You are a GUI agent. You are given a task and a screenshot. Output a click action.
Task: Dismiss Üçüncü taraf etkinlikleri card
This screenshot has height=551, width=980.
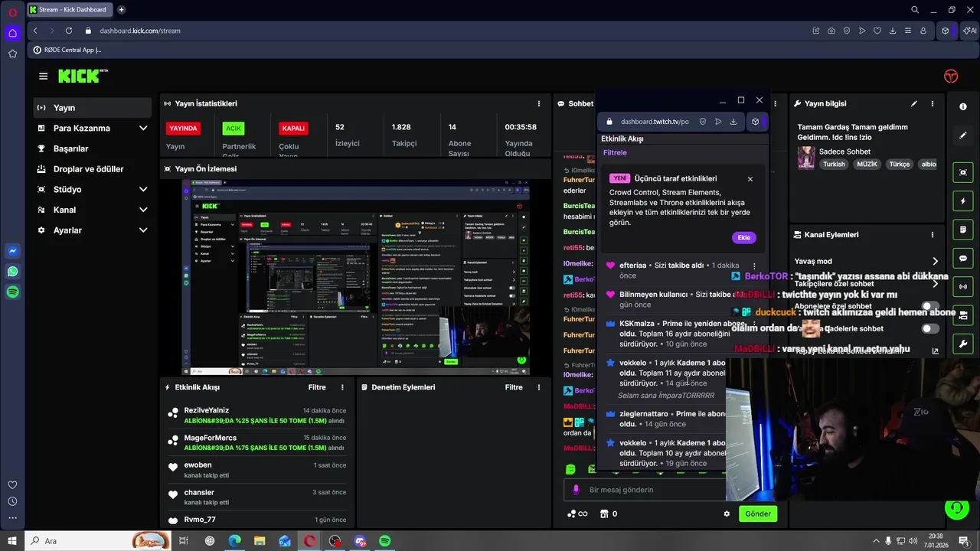coord(750,179)
